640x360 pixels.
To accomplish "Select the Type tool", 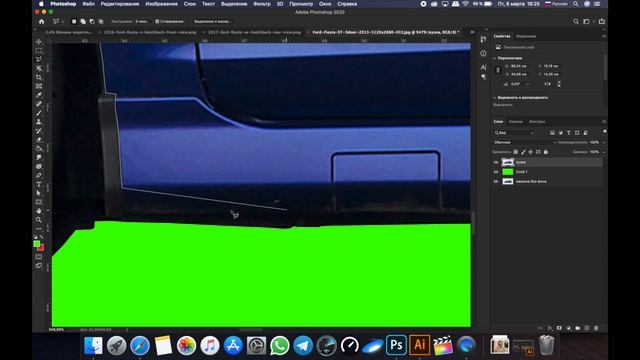I will pos(39,184).
